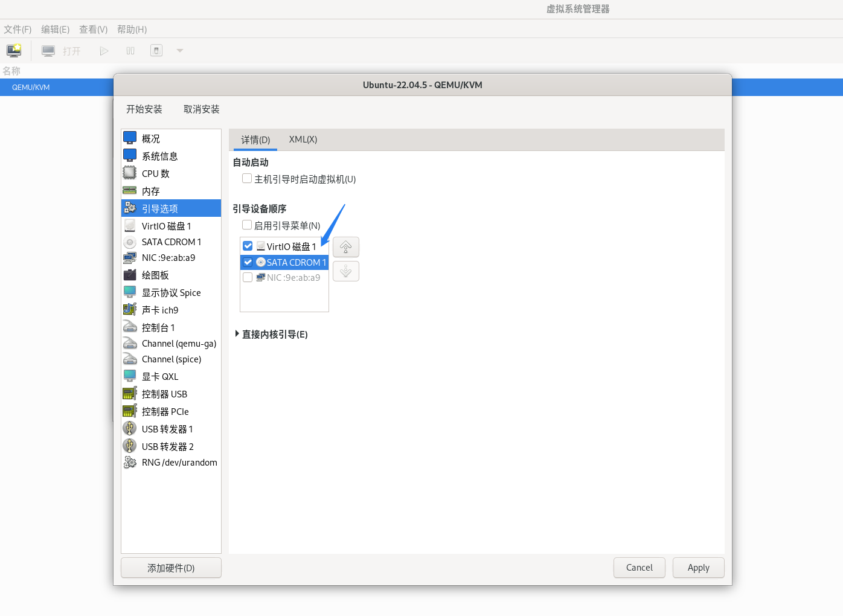Viewport: 843px width, 616px height.
Task: Open the 文件(F) menu
Action: 18,30
